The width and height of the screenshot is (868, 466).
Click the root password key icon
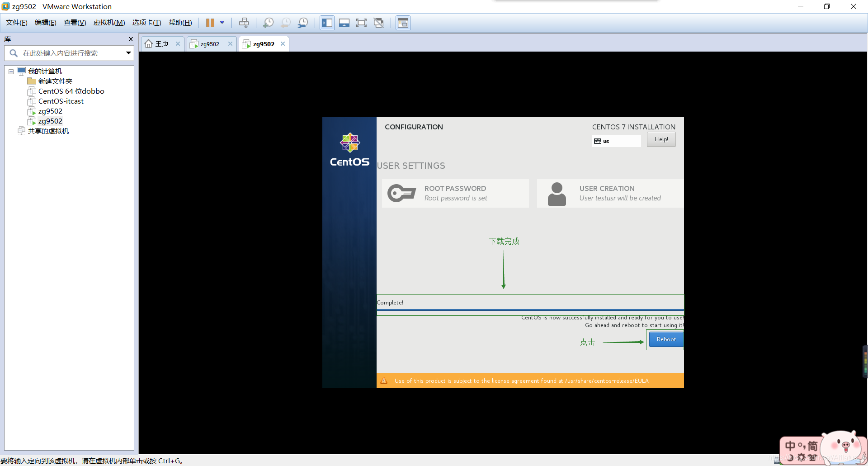[x=401, y=193]
